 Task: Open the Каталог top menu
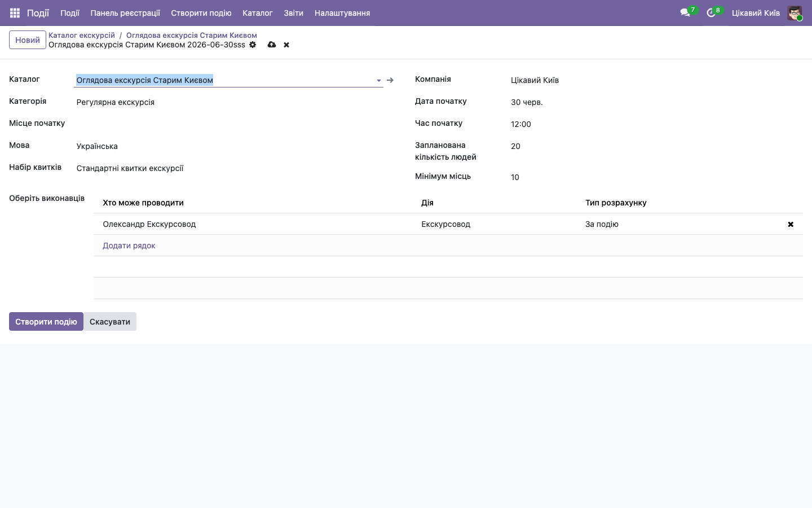click(258, 13)
